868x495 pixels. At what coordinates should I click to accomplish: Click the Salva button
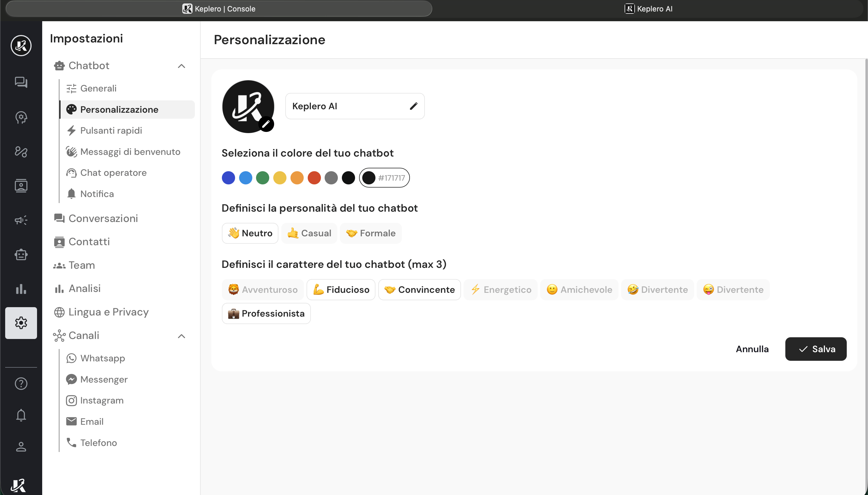tap(815, 349)
